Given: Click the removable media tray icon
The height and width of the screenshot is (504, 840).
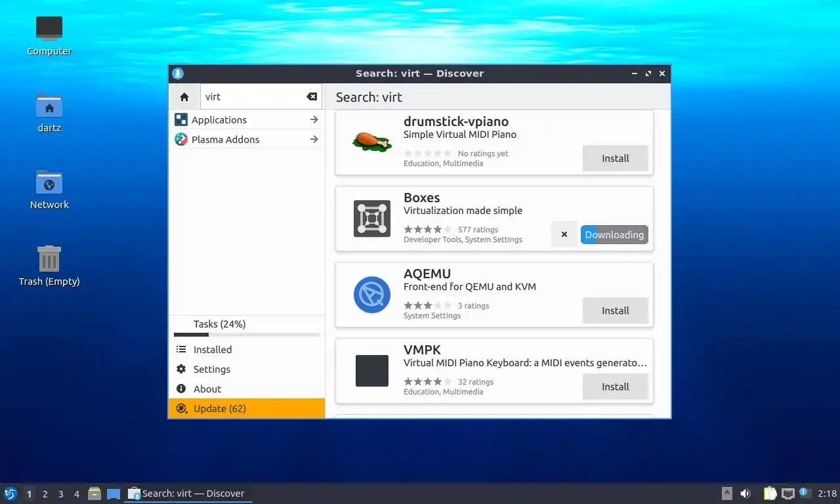Looking at the screenshot, I should (x=727, y=493).
